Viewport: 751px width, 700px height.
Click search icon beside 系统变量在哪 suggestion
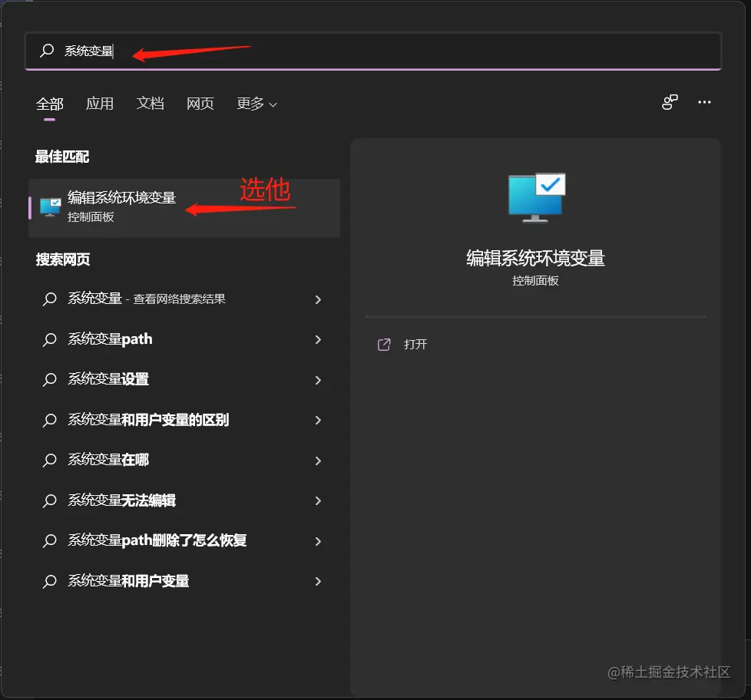coord(50,460)
